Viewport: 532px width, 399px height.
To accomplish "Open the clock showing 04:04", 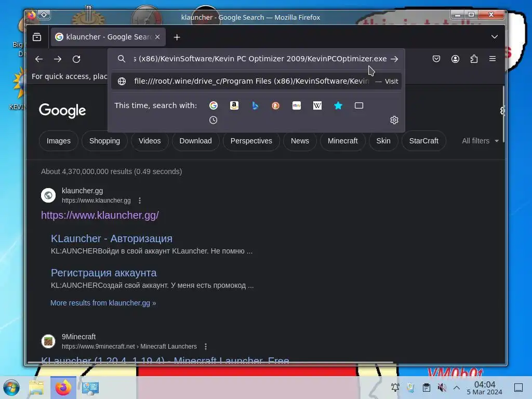I will coord(485,388).
